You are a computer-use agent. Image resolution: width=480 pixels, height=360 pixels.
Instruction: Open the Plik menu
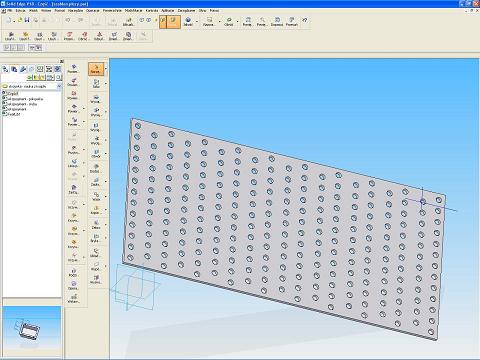(10, 11)
